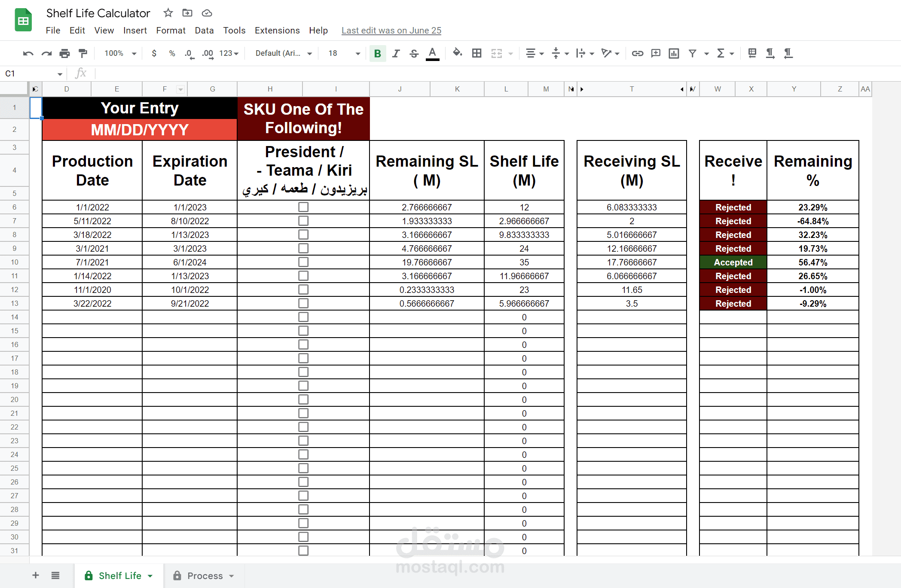Open the Last edit was on June 25 link

coord(391,30)
